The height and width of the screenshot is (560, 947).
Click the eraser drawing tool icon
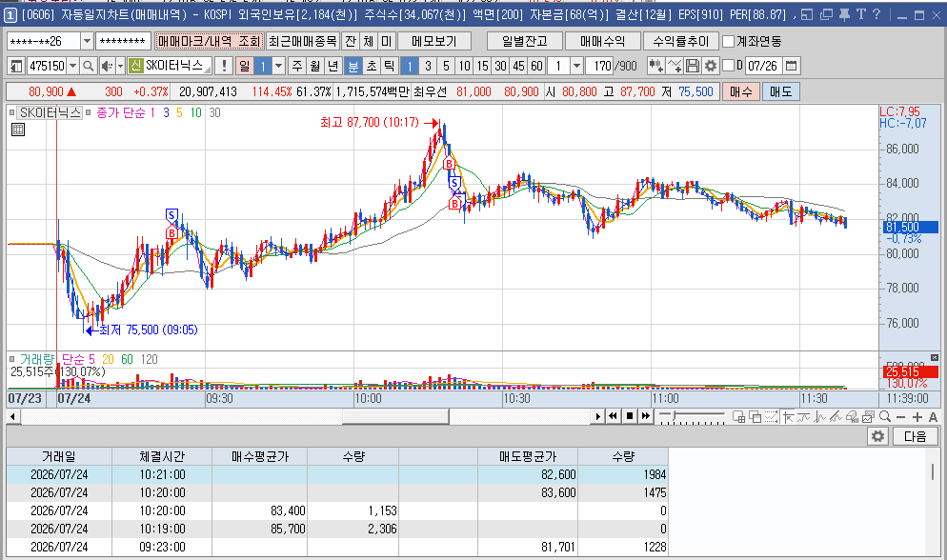click(852, 416)
